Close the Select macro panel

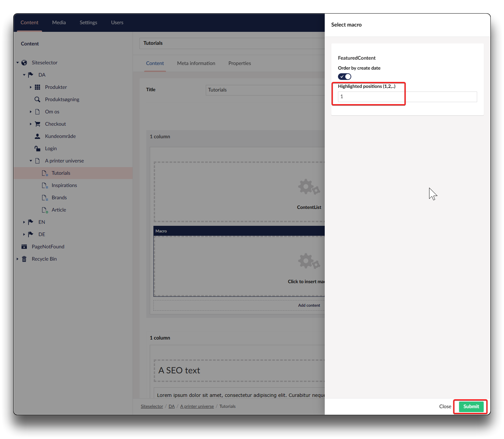[x=445, y=407]
